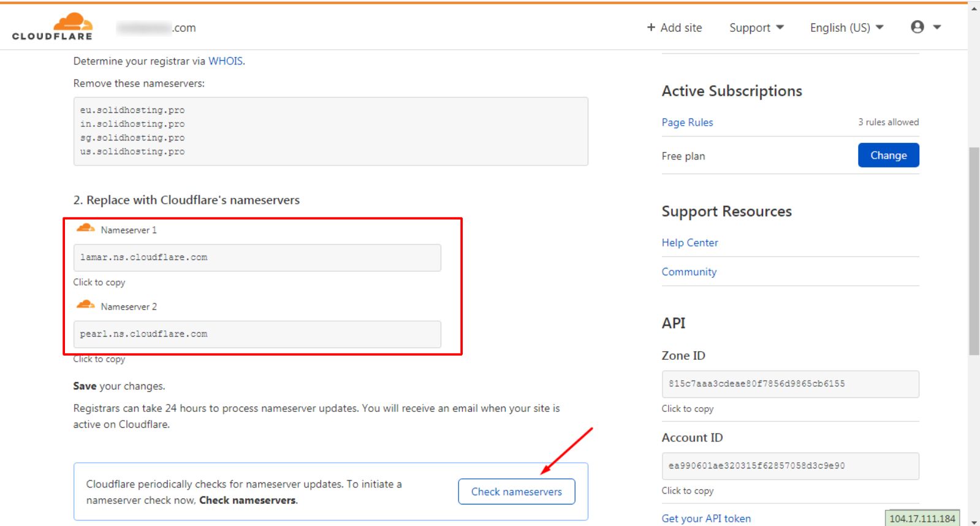Open the WHOIS link

tap(226, 61)
